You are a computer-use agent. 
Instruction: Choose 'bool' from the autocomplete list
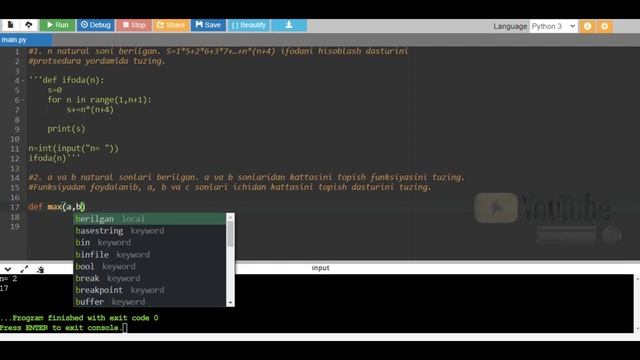(x=149, y=267)
